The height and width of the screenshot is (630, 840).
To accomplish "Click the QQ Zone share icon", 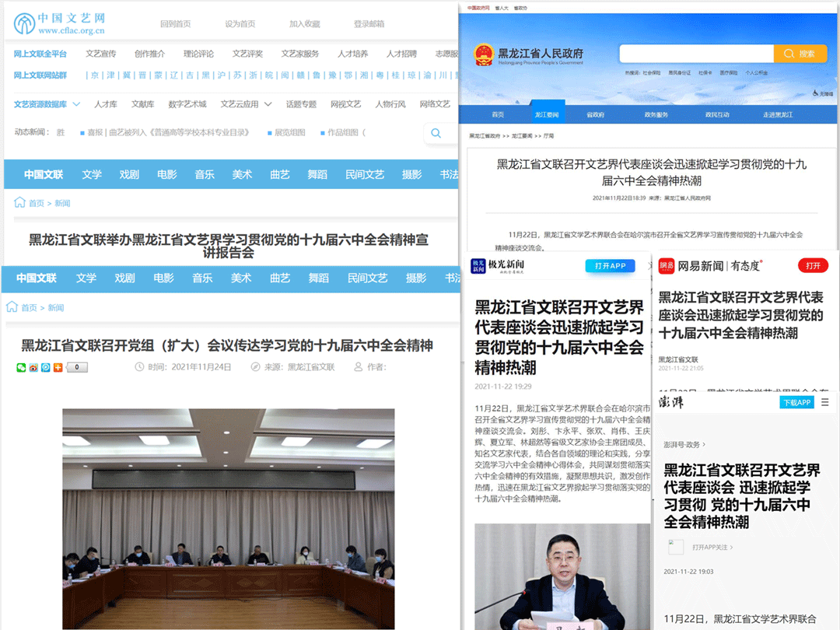I will point(45,367).
